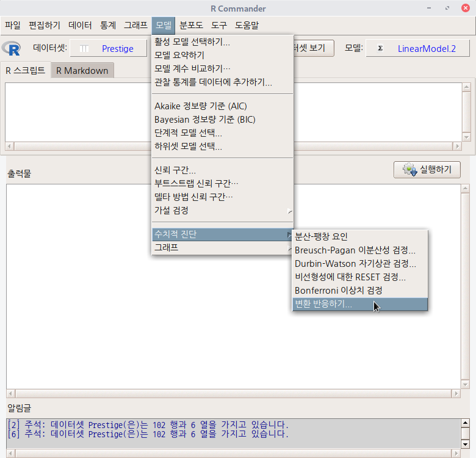Select 변환 반응하기... submenu item
The image size is (476, 458).
360,304
